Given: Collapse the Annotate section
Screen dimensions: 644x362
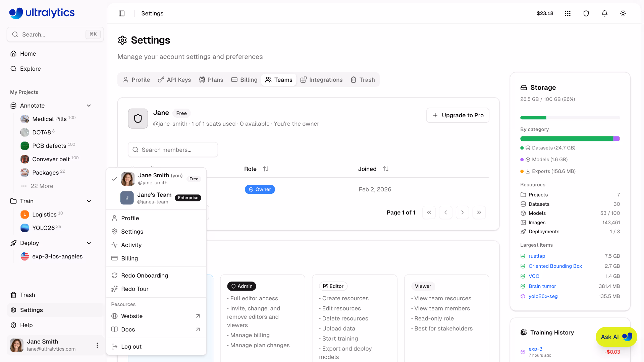Looking at the screenshot, I should (89, 106).
